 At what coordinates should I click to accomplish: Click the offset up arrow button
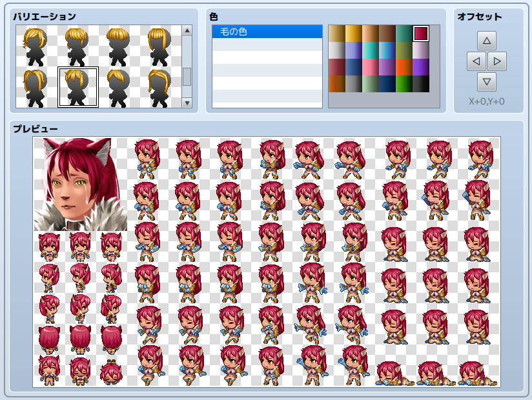point(486,41)
